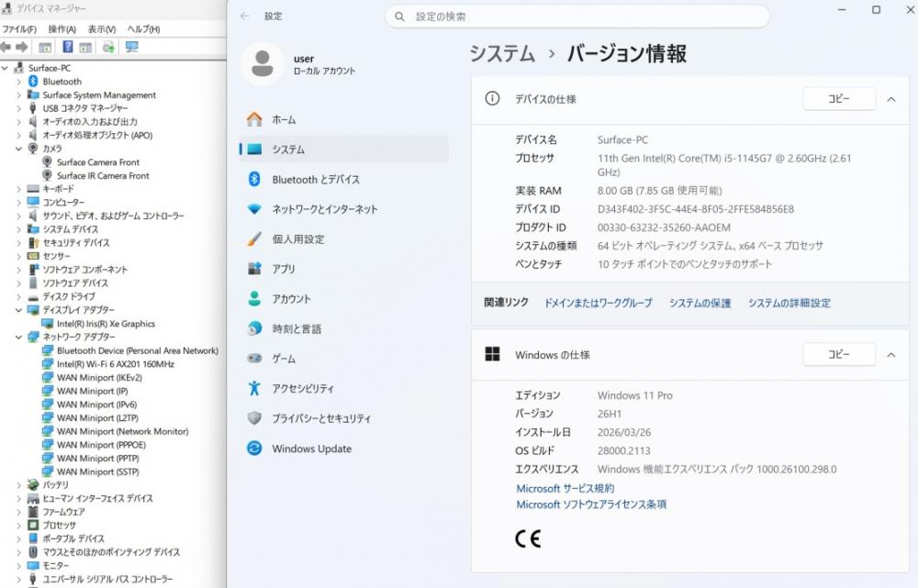Viewport: 918px width, 588px height.
Task: Collapse カメラ node in device tree
Action: (x=18, y=149)
